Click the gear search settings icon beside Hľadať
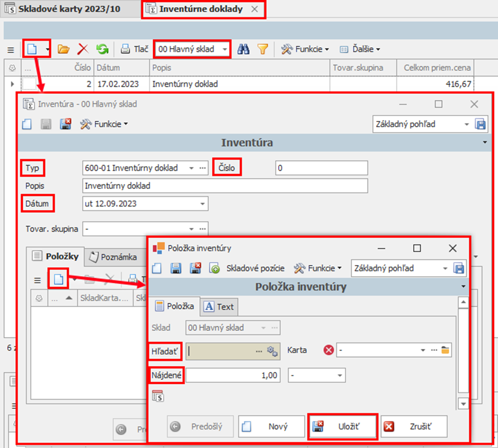The image size is (498, 448). (272, 350)
